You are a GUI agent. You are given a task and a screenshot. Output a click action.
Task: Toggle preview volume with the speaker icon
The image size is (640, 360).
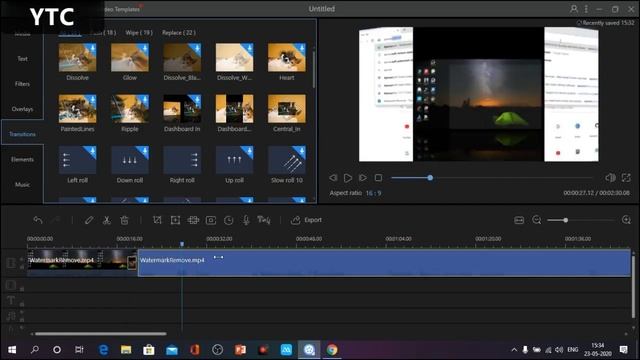tap(610, 178)
